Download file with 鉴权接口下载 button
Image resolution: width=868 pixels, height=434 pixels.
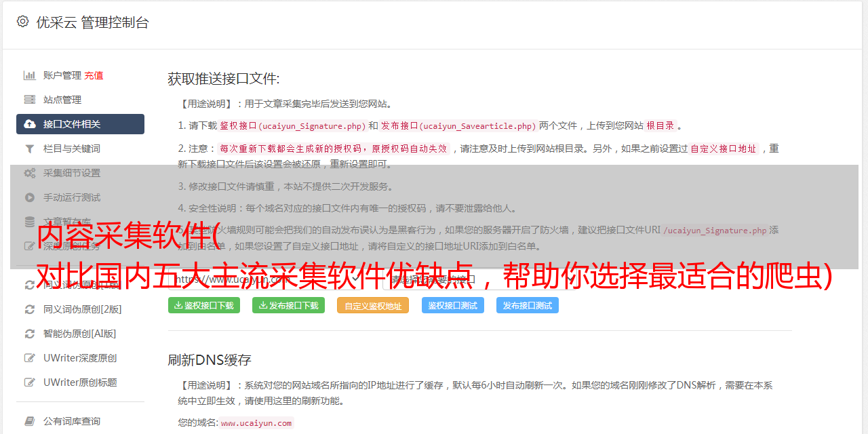[204, 305]
